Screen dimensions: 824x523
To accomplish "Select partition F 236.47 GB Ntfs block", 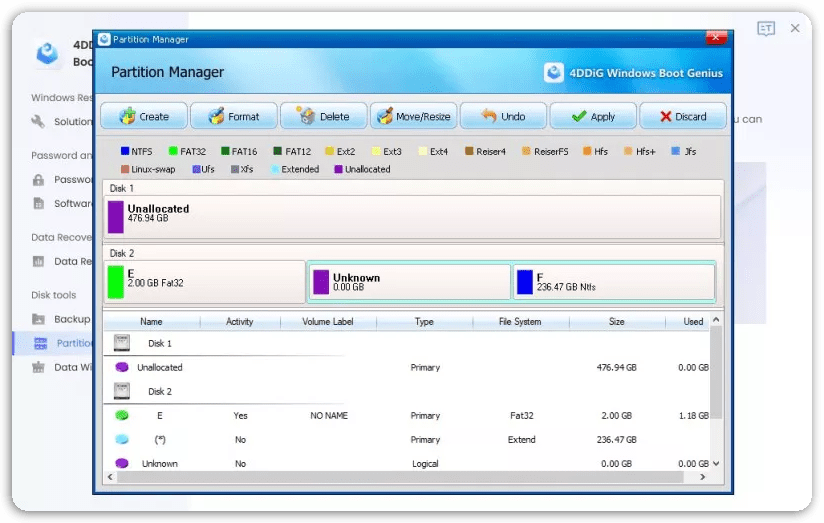I will 614,282.
